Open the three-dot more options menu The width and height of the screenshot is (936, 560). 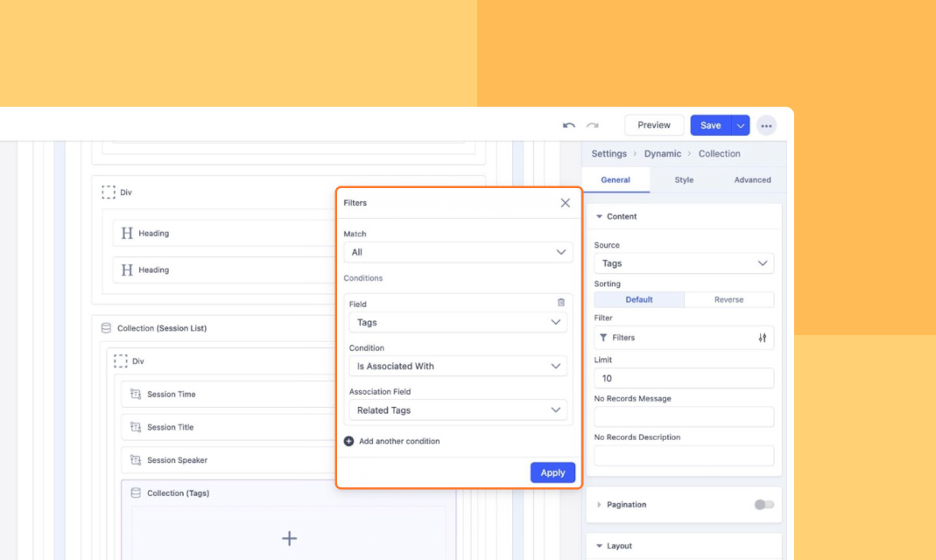766,126
